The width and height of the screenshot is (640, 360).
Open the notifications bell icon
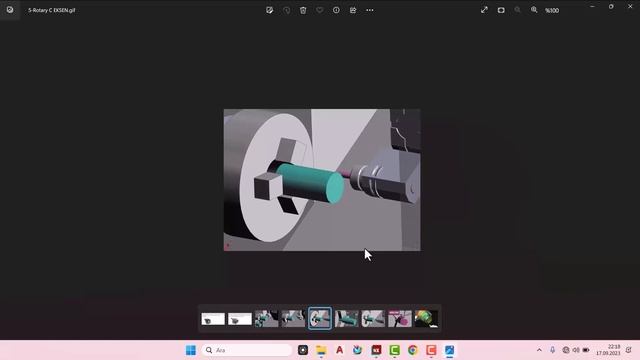(629, 350)
